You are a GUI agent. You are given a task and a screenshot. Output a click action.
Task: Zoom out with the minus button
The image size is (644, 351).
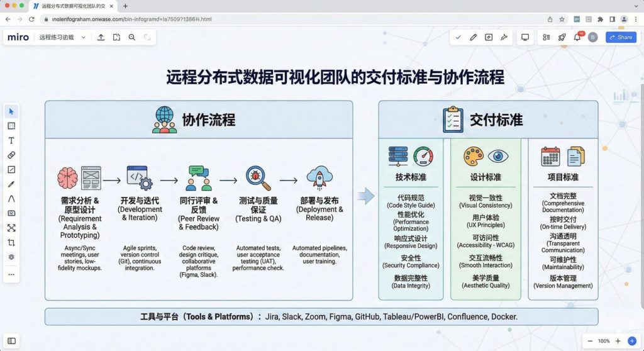(590, 341)
